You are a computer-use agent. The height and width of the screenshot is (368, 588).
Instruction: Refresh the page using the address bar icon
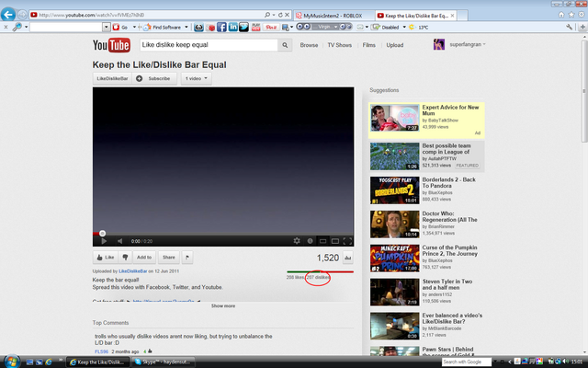click(279, 15)
